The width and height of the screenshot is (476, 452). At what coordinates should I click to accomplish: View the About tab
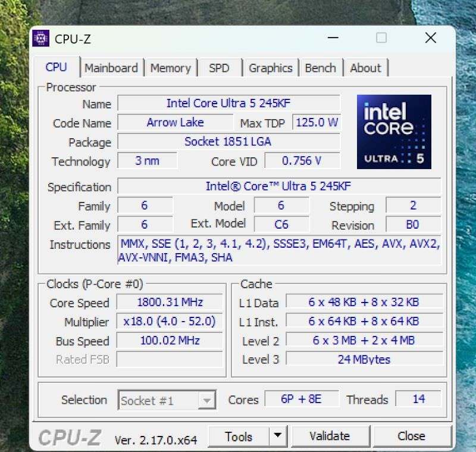365,68
